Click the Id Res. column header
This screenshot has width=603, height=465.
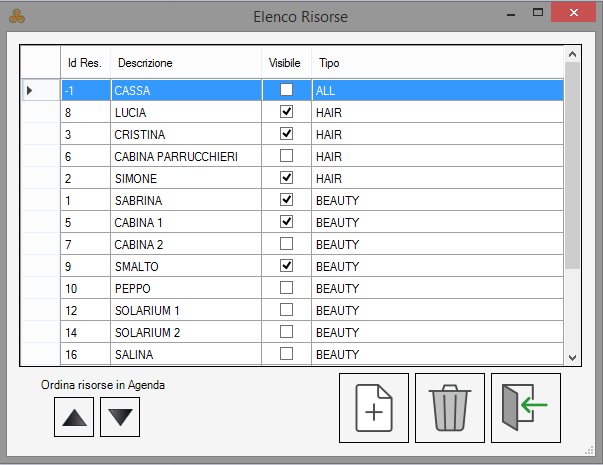point(85,63)
